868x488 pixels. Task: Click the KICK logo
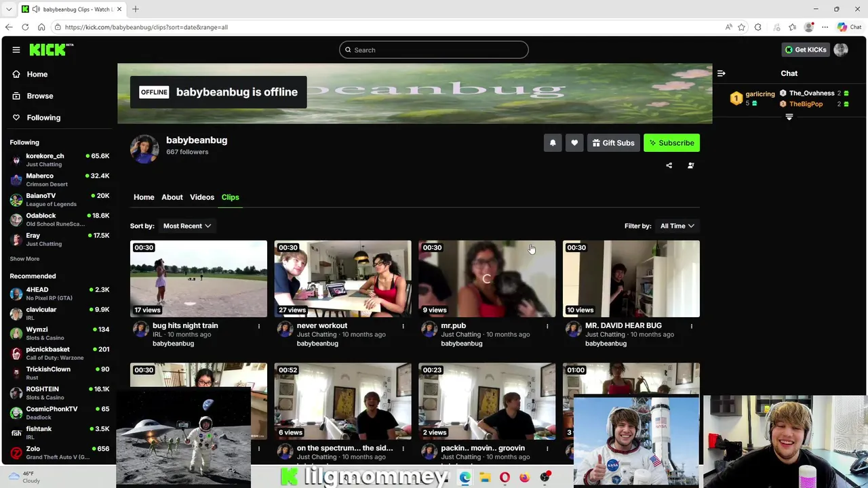coord(51,49)
